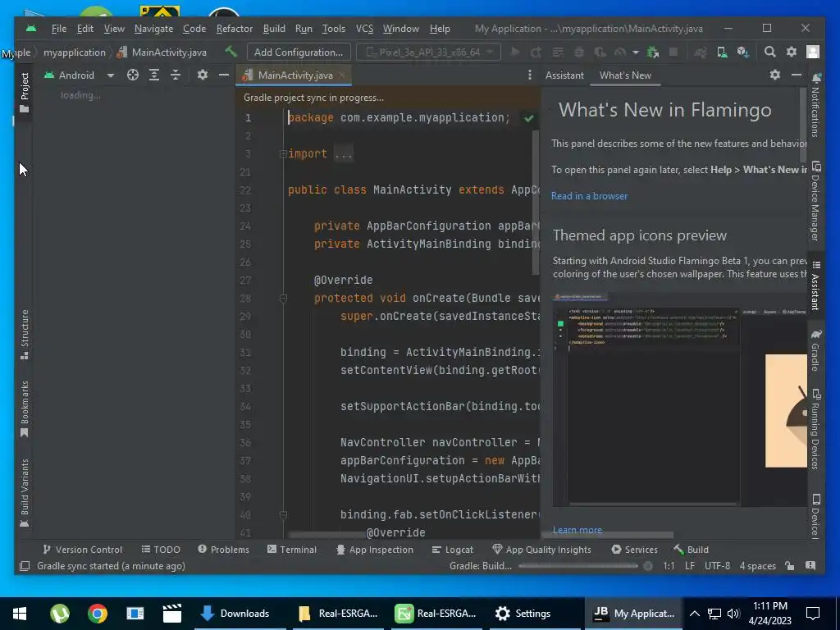This screenshot has height=630, width=840.
Task: Open IDE settings gear in main toolbar
Action: pyautogui.click(x=792, y=52)
